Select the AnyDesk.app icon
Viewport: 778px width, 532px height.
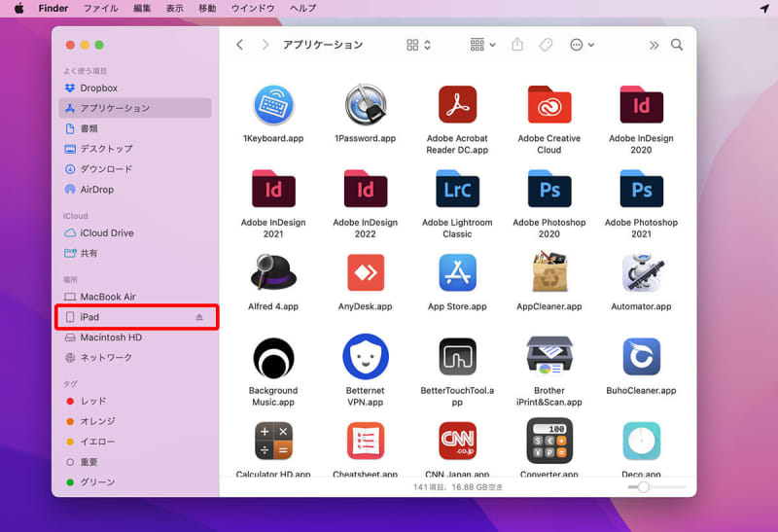click(x=366, y=272)
